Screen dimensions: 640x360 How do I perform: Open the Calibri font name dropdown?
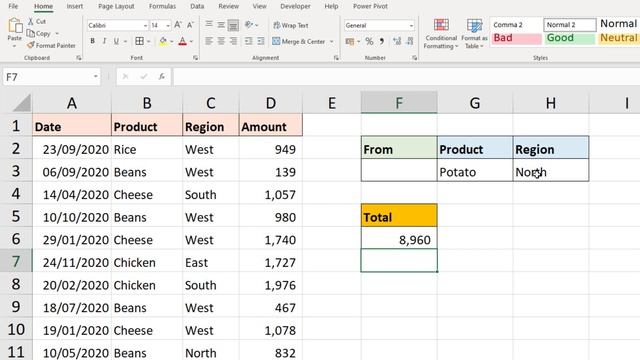[x=145, y=25]
